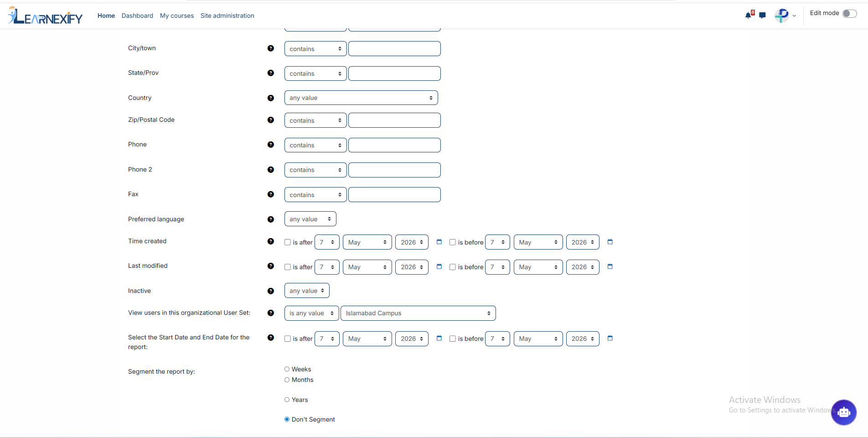This screenshot has width=868, height=438.
Task: Click help icon next to Preferred language
Action: (271, 219)
